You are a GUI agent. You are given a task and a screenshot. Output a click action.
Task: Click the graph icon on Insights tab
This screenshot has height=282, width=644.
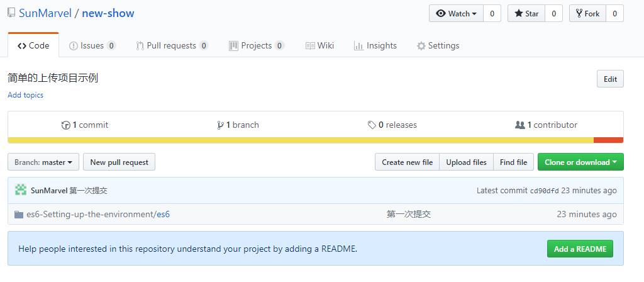pos(358,46)
